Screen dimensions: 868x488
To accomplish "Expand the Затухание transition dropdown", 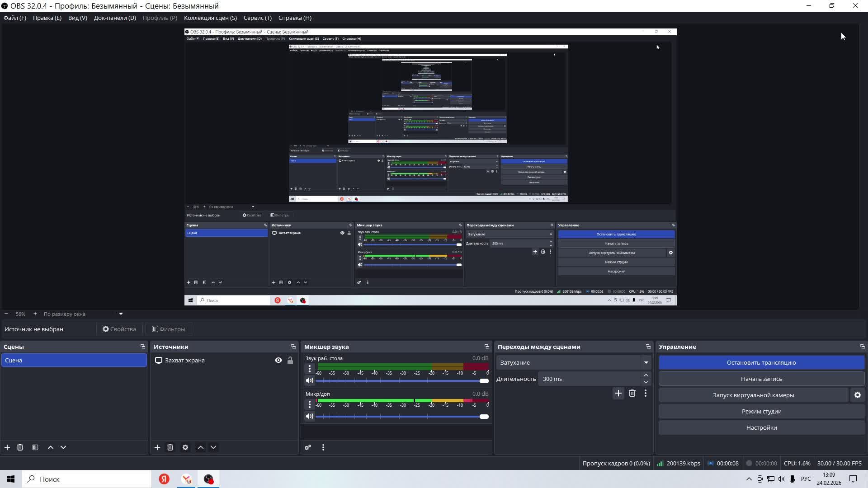I will tap(646, 362).
